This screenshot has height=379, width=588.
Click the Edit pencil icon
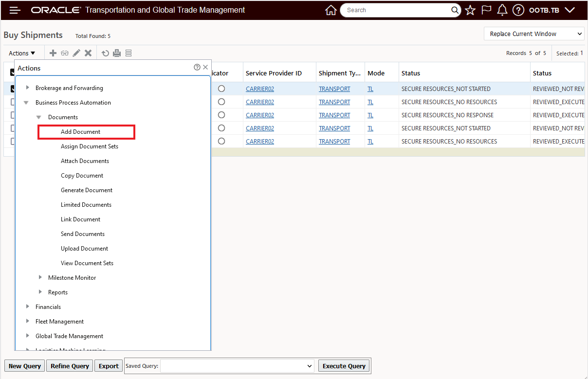(x=76, y=53)
